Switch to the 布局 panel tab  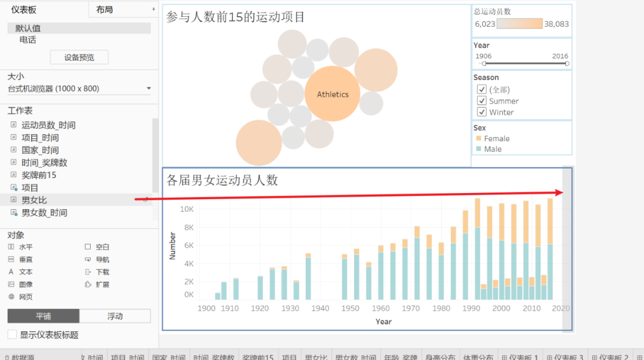coord(104,10)
